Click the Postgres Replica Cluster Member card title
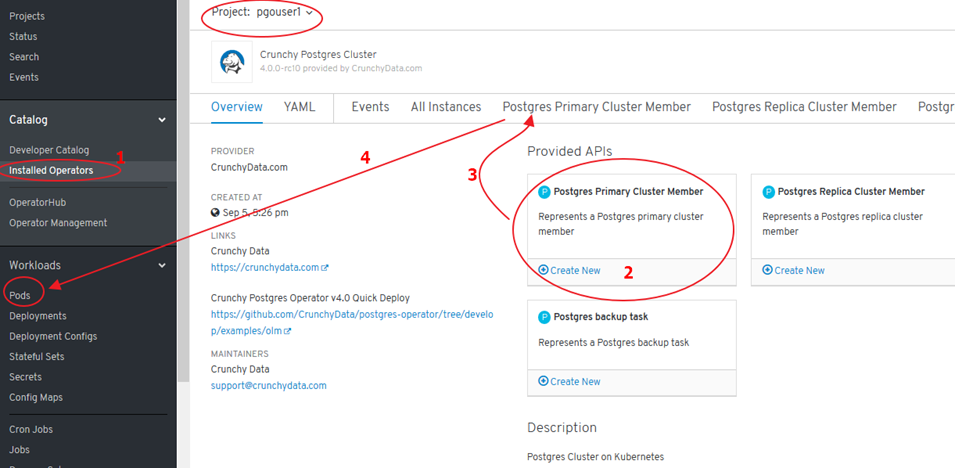This screenshot has height=468, width=955. (x=851, y=192)
